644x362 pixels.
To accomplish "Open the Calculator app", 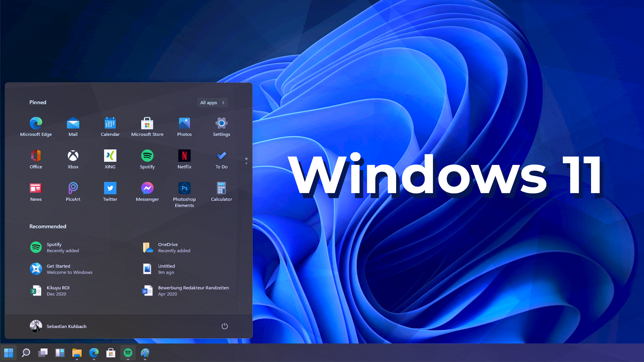I will click(x=221, y=189).
